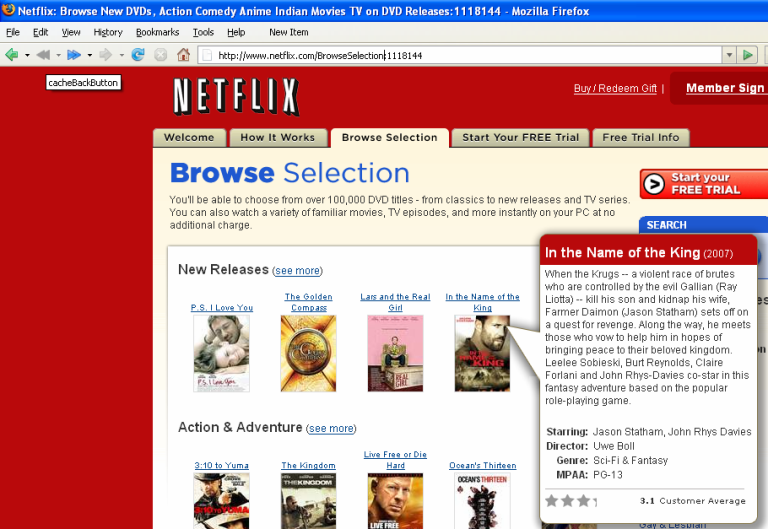Open the Tools menu
Viewport: 768px width, 529px height.
[203, 32]
